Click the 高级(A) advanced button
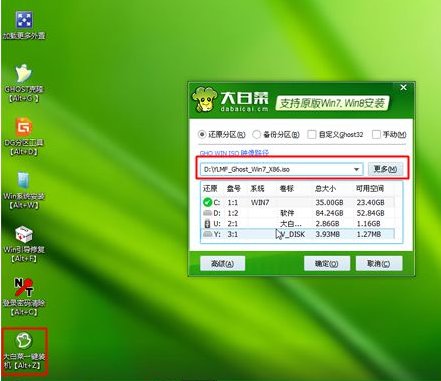The width and height of the screenshot is (441, 381). coord(222,264)
